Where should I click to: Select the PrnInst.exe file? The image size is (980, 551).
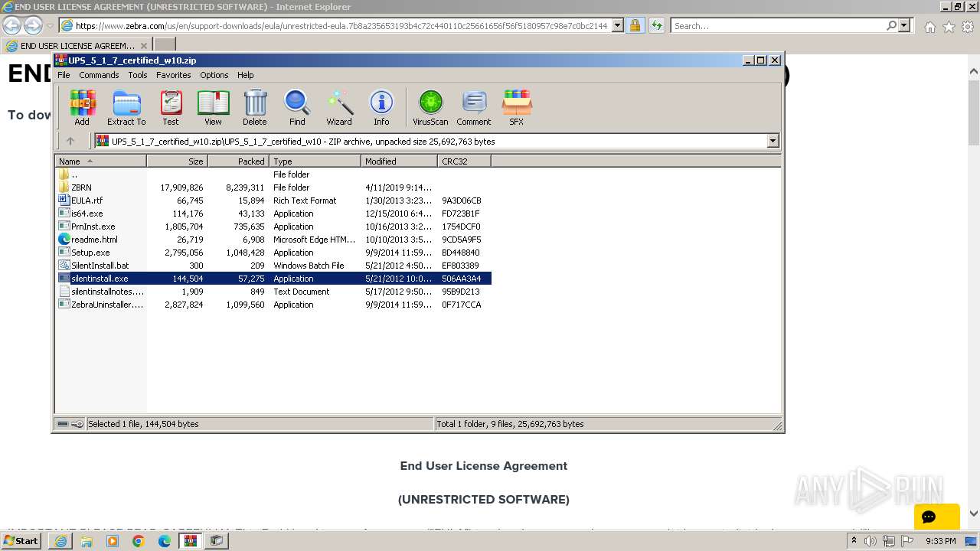[273, 227]
